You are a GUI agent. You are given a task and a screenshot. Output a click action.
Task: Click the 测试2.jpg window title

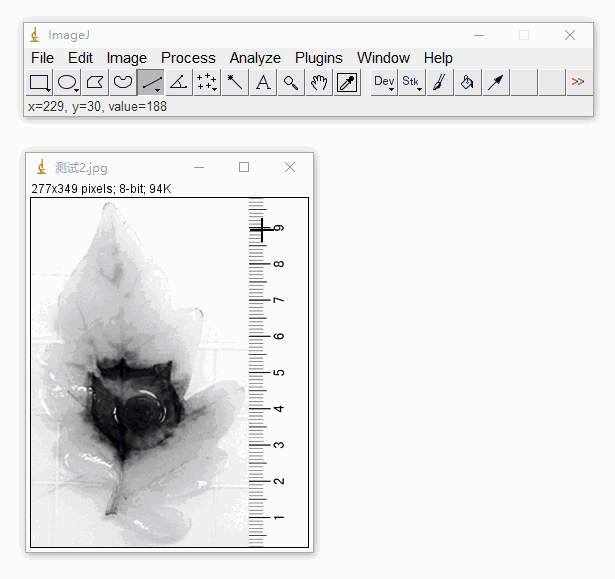tap(81, 168)
